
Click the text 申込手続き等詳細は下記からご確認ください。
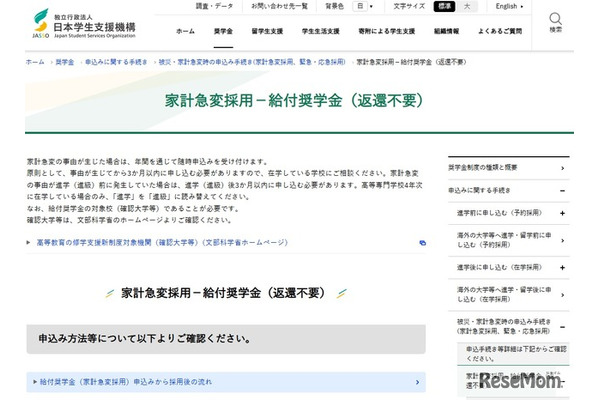tap(516, 354)
